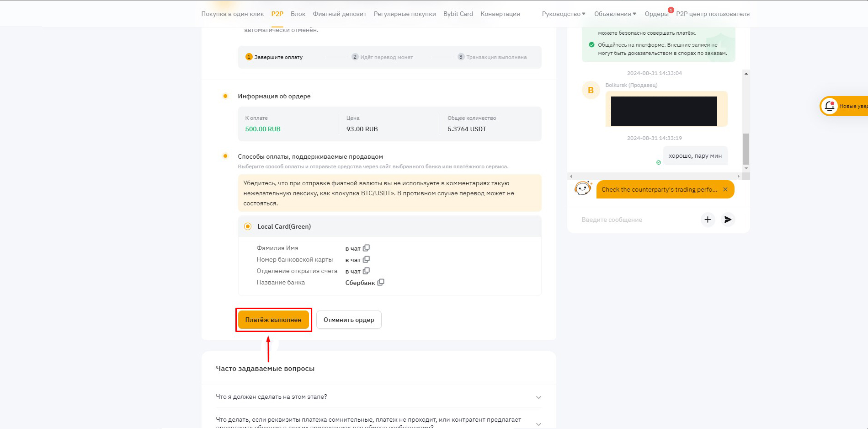The height and width of the screenshot is (429, 868).
Task: Select the P2P tab
Action: (x=277, y=14)
